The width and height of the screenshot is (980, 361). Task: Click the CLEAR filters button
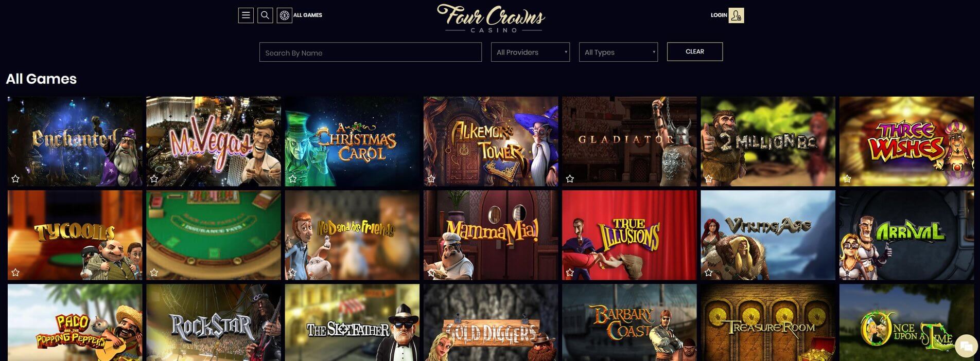[x=695, y=51]
